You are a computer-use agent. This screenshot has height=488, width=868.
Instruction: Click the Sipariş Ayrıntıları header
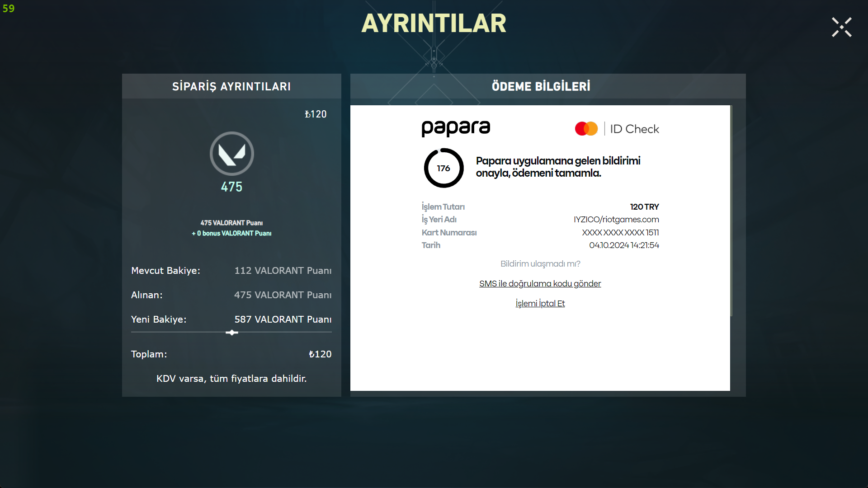(x=231, y=86)
